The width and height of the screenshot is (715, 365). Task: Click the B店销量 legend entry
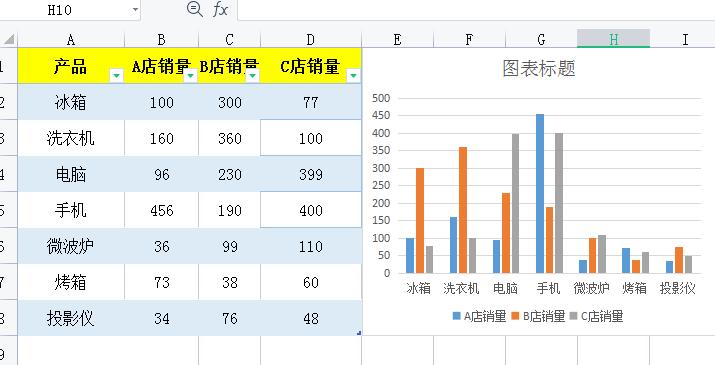point(538,316)
